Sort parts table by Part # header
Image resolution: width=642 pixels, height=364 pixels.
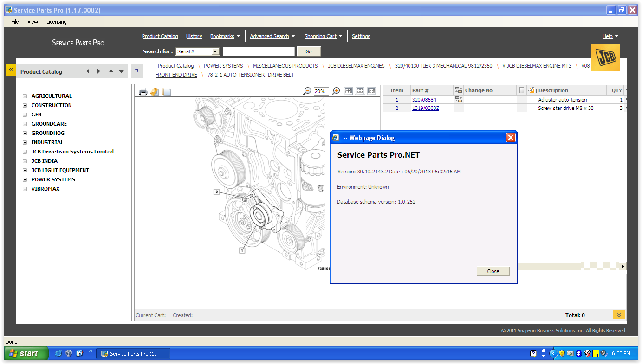coord(421,90)
